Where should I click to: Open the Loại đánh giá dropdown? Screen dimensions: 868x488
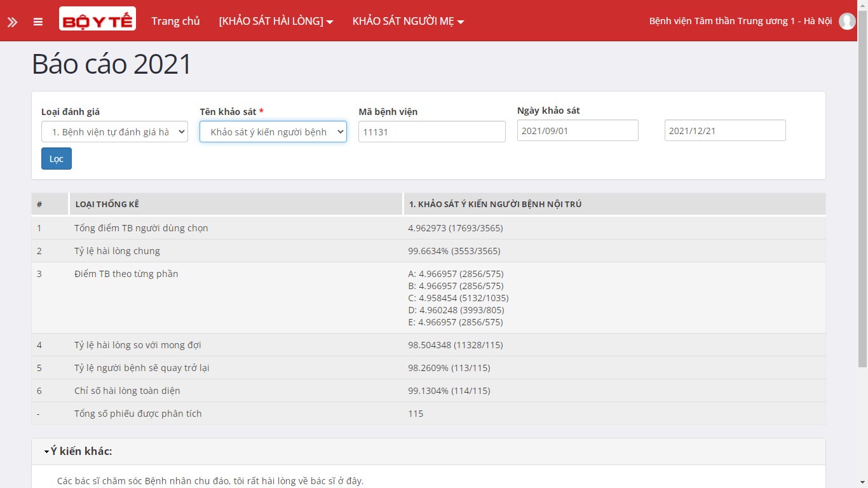click(114, 132)
